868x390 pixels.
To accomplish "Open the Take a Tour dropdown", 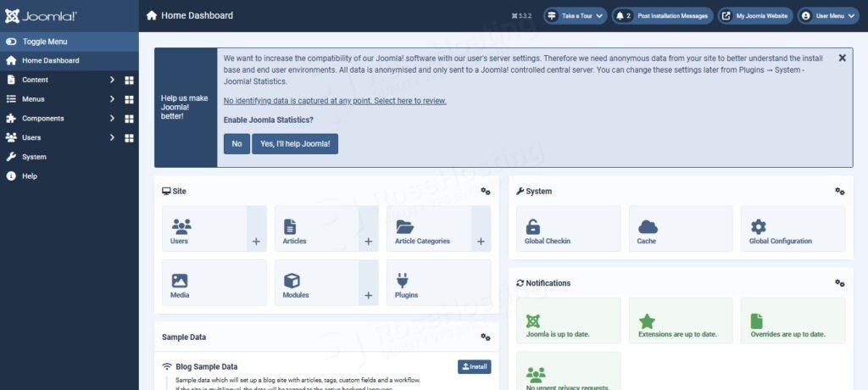I will click(575, 16).
